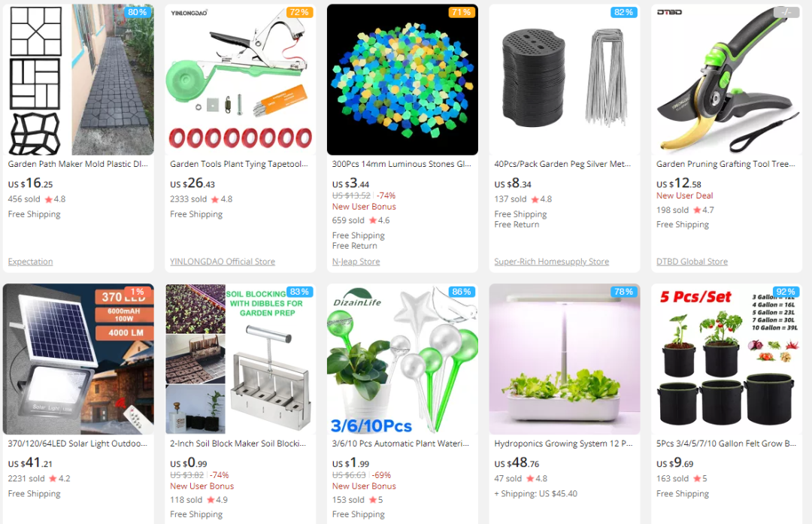
Task: Click the 4.8 star rating of Path Maker
Action: 55,199
